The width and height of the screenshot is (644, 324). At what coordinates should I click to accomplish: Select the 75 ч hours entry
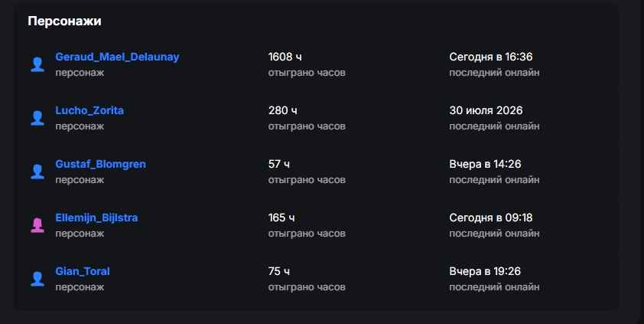[x=279, y=271]
